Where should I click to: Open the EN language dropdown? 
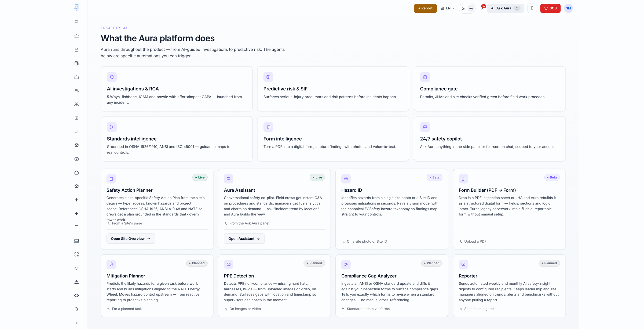point(448,8)
